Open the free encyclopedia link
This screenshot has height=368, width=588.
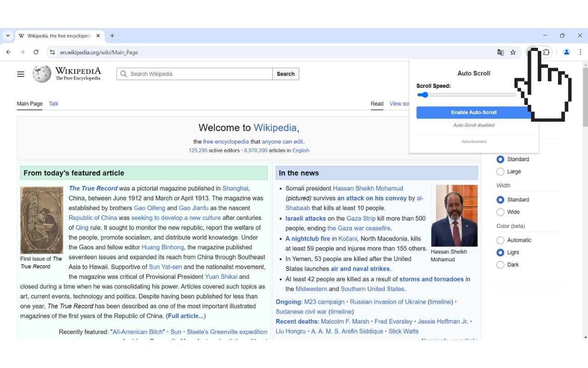[x=226, y=142]
